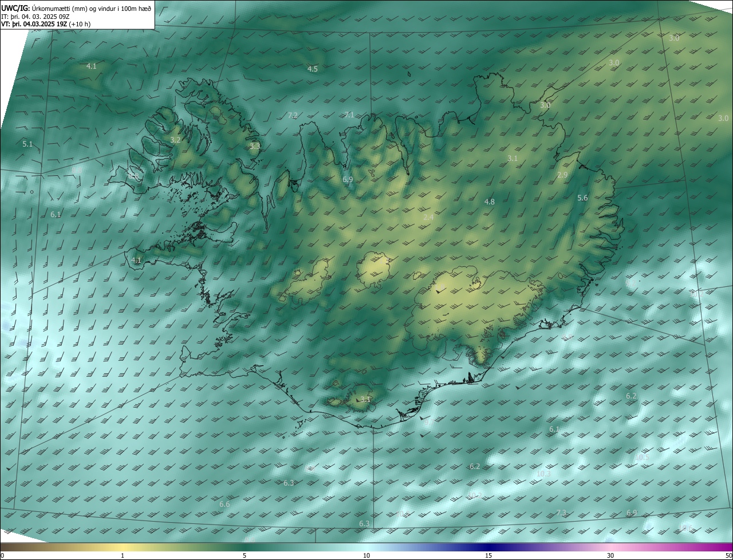Click the 2.4 value label on the map

[428, 217]
